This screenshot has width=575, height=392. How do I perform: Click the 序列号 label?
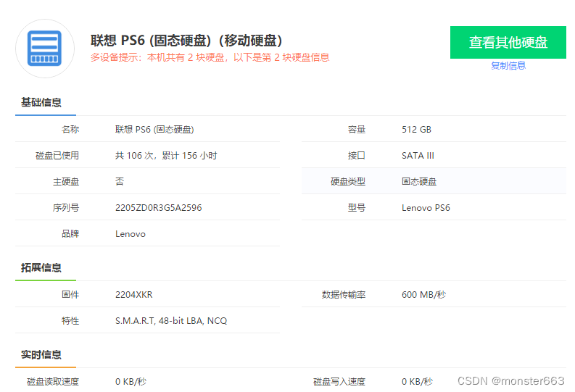[x=66, y=208]
